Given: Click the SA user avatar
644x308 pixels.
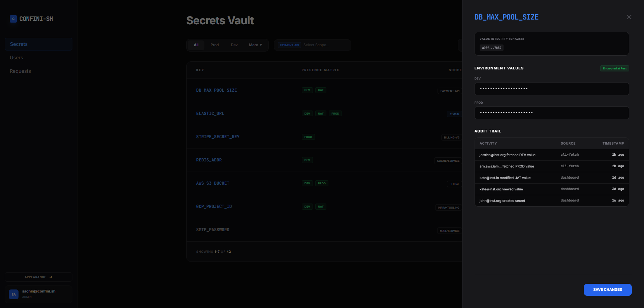Looking at the screenshot, I should [14, 294].
